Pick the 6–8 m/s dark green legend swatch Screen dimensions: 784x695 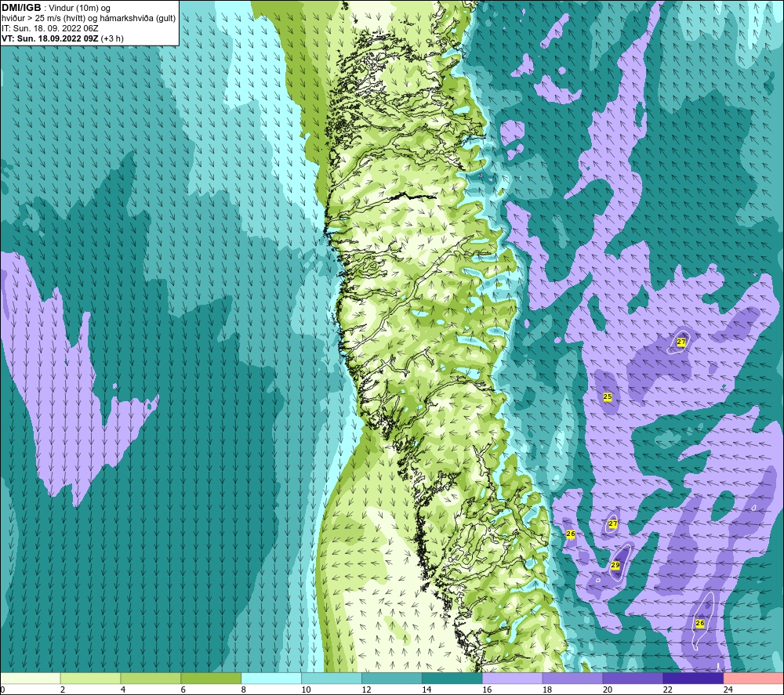tap(211, 678)
